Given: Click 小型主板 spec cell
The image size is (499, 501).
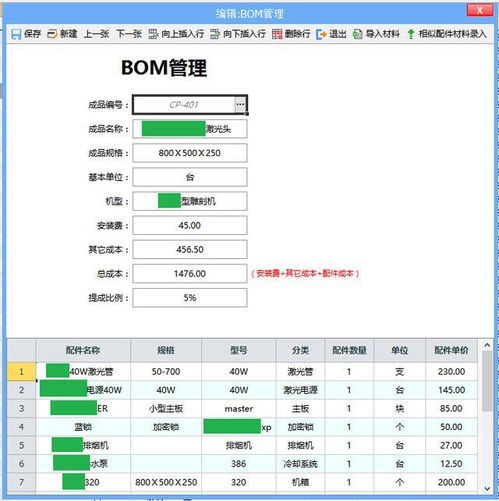Looking at the screenshot, I should [x=166, y=408].
